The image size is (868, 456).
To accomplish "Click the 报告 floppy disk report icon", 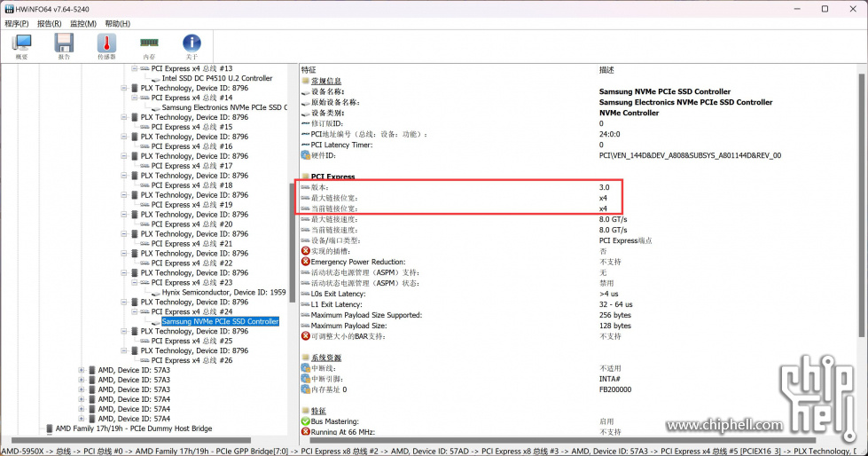I will [64, 43].
